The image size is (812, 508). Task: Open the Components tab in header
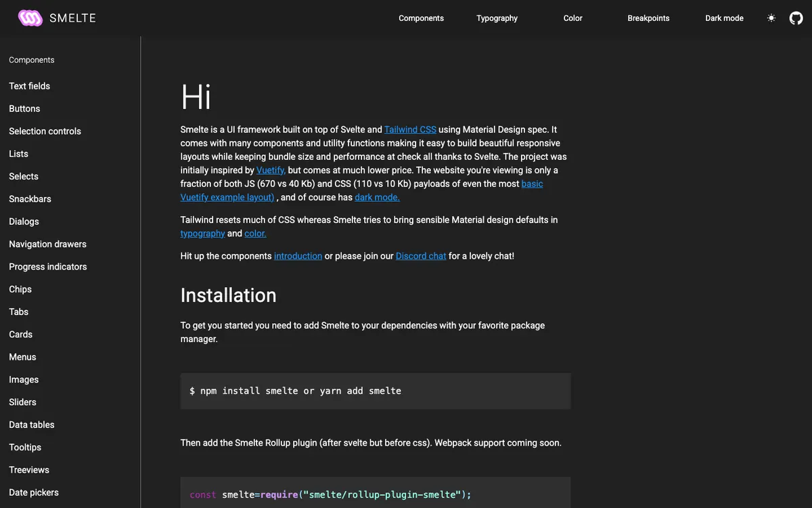(x=421, y=18)
